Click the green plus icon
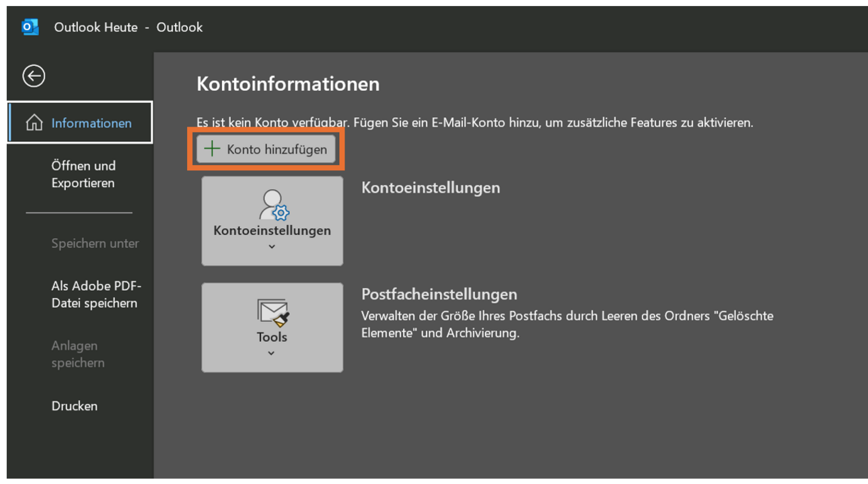 (x=212, y=149)
